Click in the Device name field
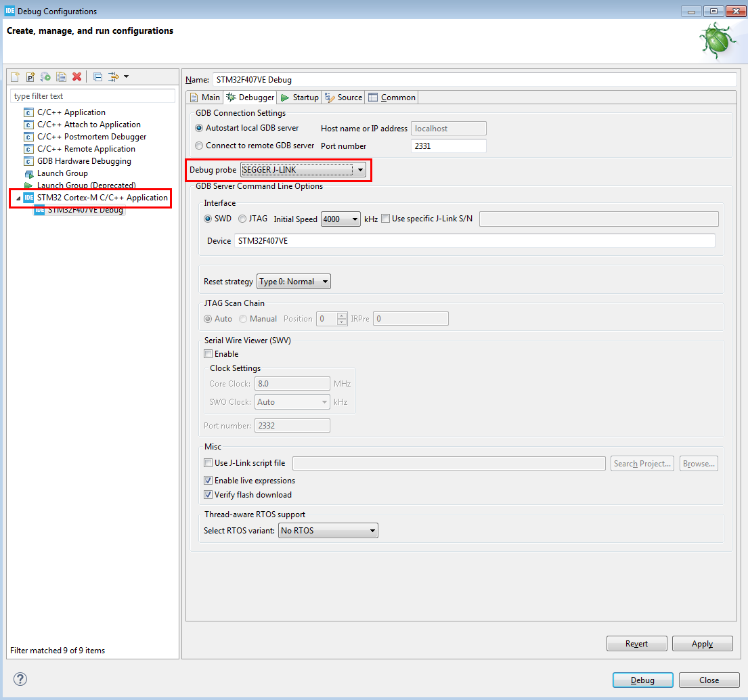The width and height of the screenshot is (748, 700). point(474,241)
